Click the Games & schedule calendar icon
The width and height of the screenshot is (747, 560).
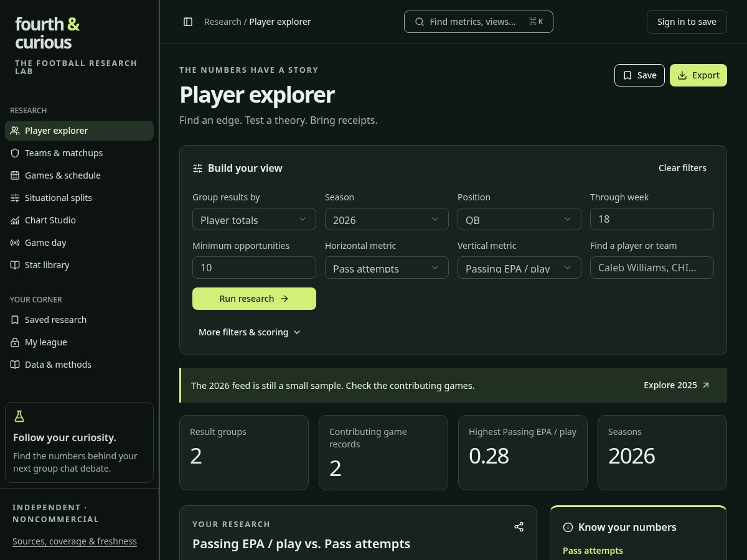15,175
